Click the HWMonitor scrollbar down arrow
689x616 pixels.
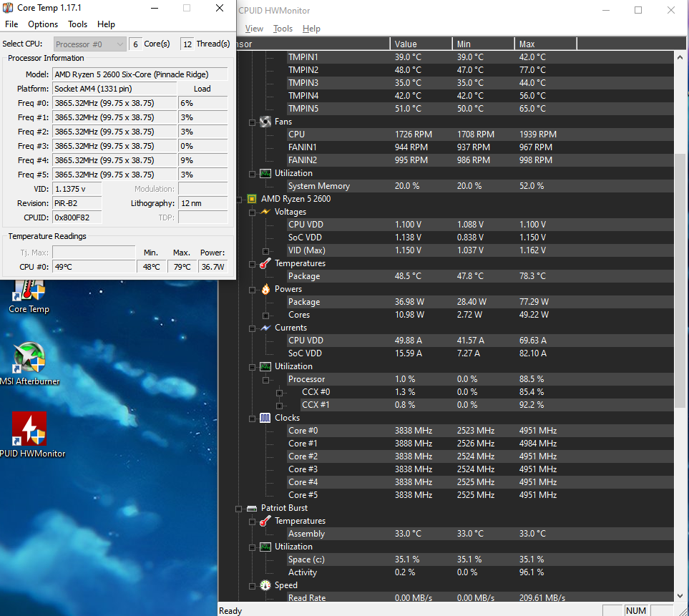(680, 596)
